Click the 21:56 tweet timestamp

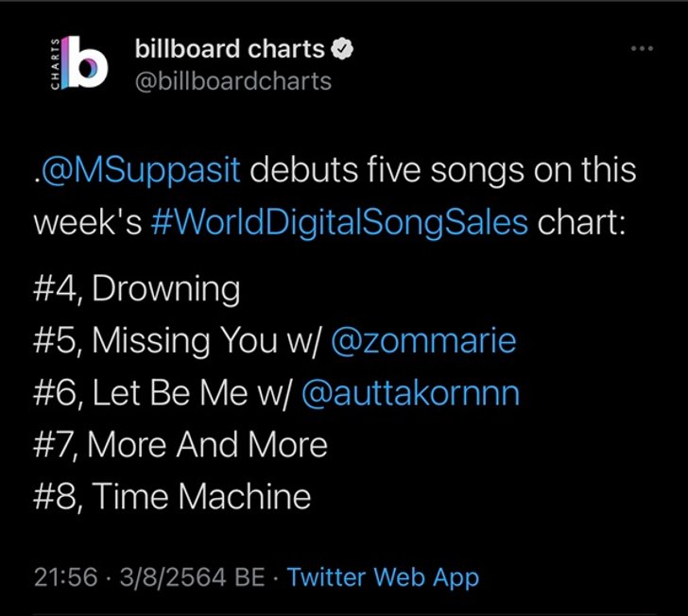(65, 577)
